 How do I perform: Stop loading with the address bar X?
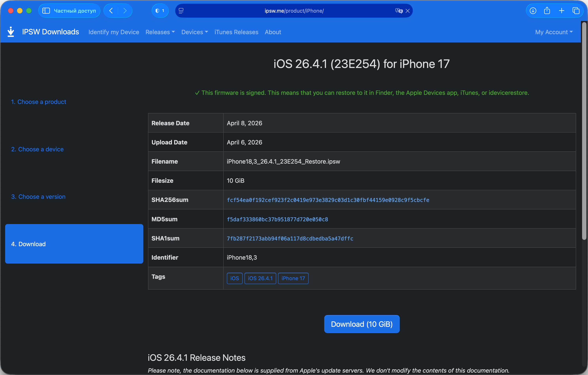coord(408,11)
